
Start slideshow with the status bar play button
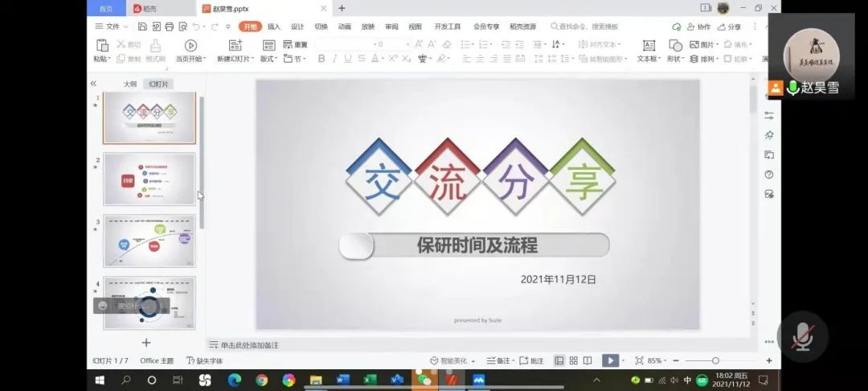tap(610, 360)
